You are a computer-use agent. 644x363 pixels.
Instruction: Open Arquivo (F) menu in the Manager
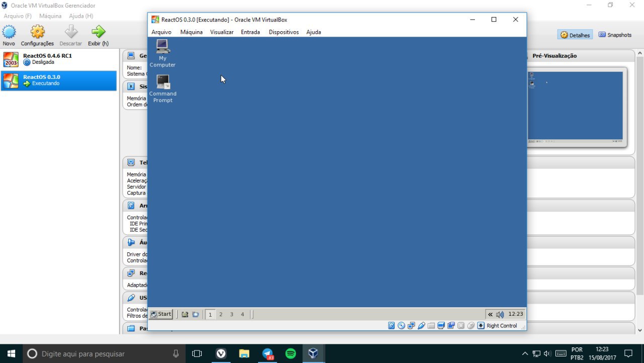coord(18,16)
